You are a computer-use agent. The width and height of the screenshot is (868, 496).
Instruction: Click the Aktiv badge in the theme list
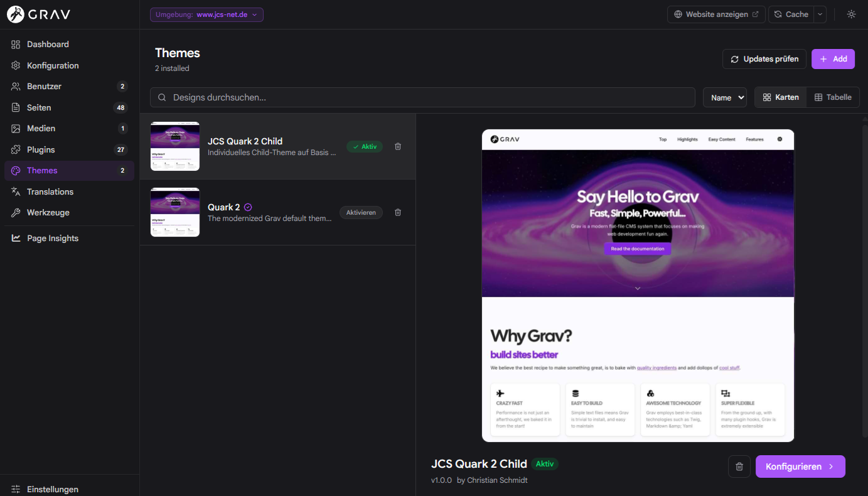click(365, 146)
